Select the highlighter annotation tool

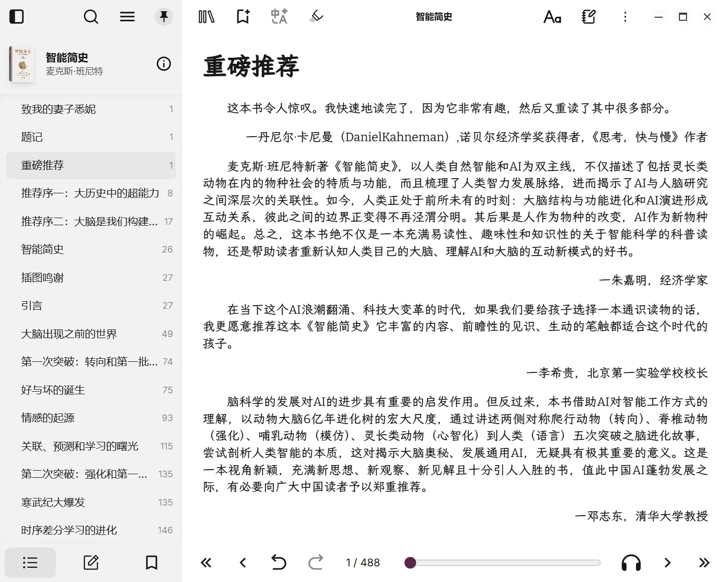[x=316, y=17]
